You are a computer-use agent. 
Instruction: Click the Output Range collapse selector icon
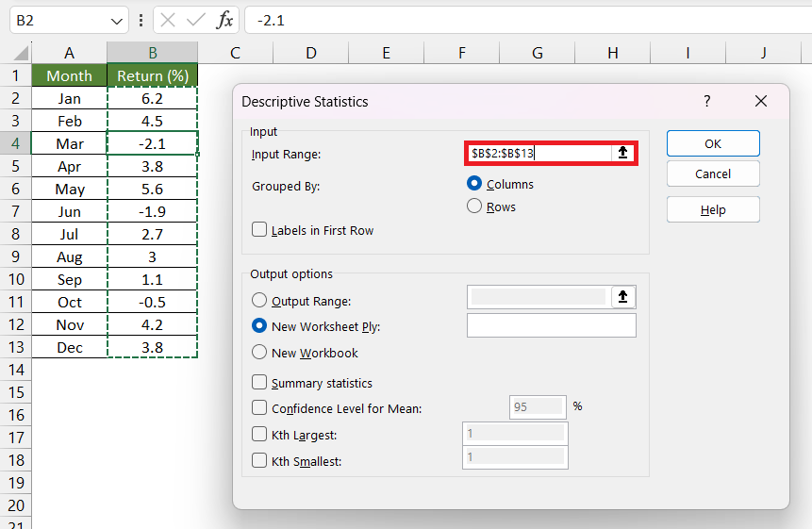coord(623,297)
